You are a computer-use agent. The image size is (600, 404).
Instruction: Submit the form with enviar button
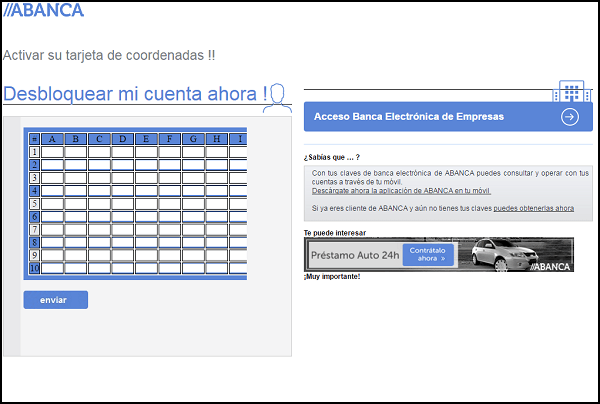pos(55,300)
